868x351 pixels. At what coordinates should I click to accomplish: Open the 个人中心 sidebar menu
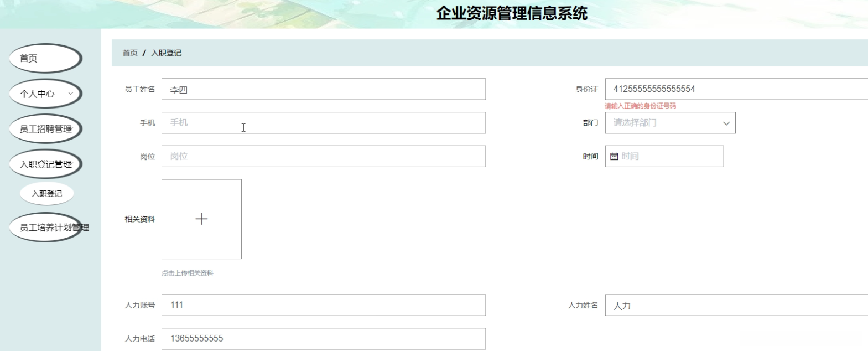click(x=45, y=94)
